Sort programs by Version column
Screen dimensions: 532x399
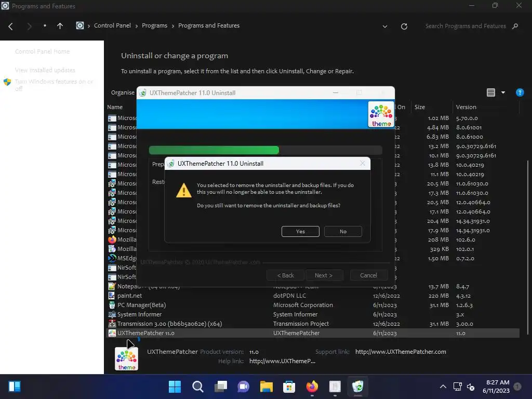(466, 107)
